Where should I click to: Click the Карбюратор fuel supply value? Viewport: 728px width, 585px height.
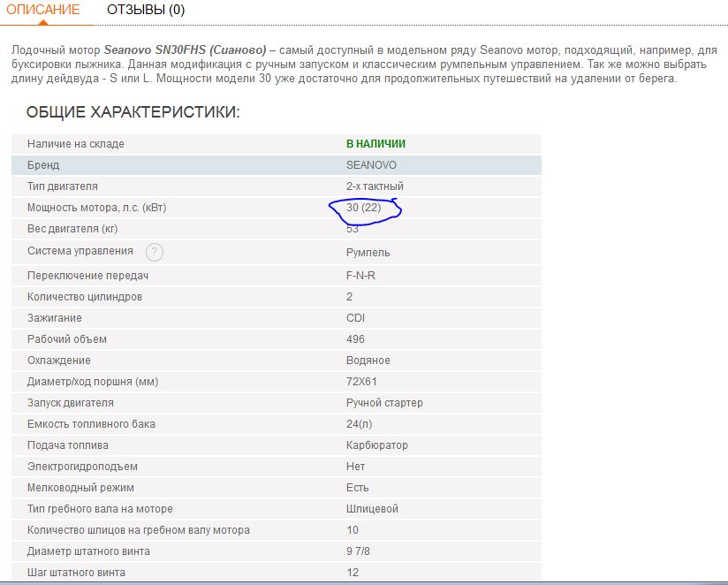377,445
